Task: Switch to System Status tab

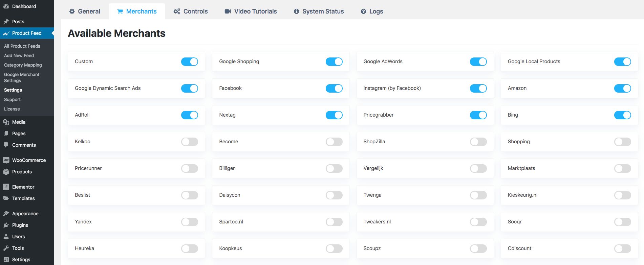Action: 319,11
